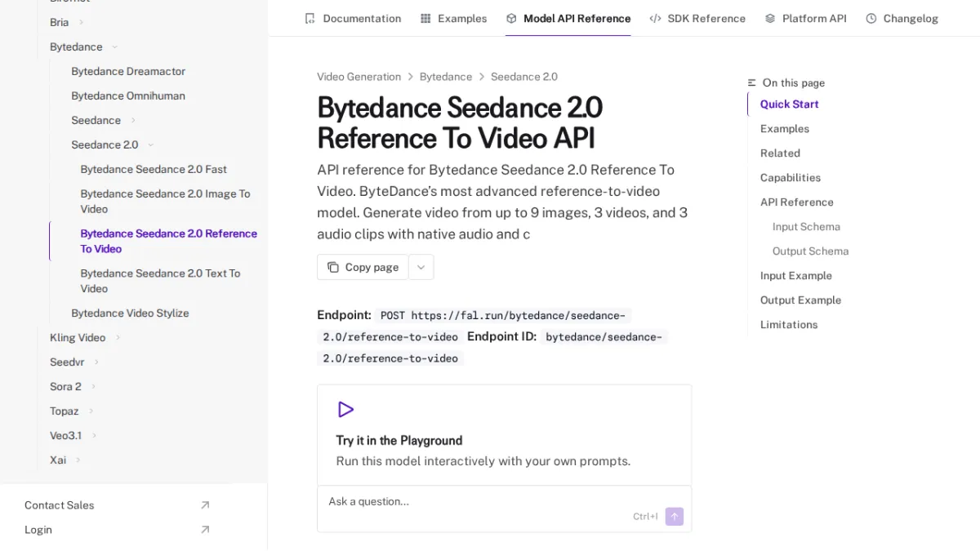The height and width of the screenshot is (551, 980).
Task: Open the Copy page dropdown arrow
Action: pos(421,267)
